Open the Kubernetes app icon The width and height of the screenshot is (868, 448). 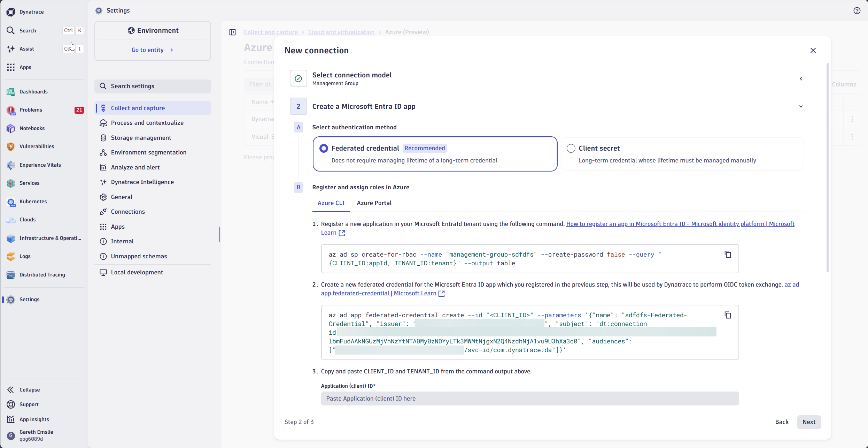[x=11, y=202]
